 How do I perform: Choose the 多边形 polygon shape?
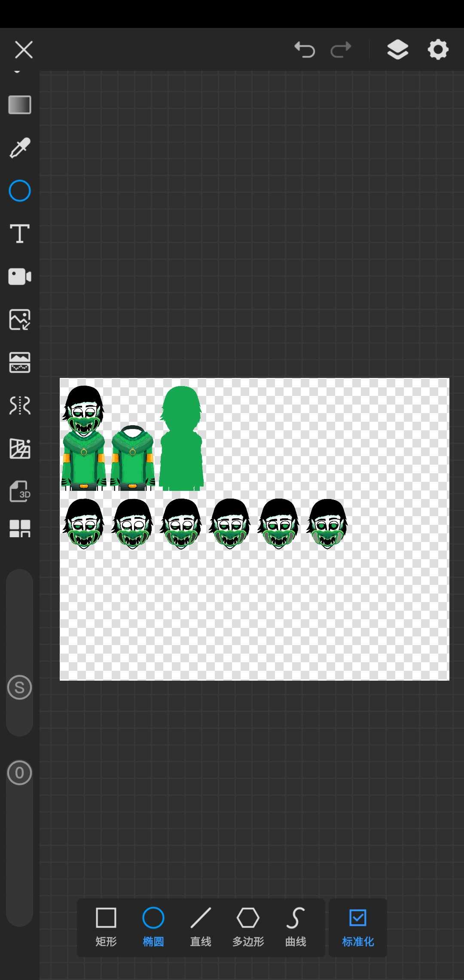(248, 928)
